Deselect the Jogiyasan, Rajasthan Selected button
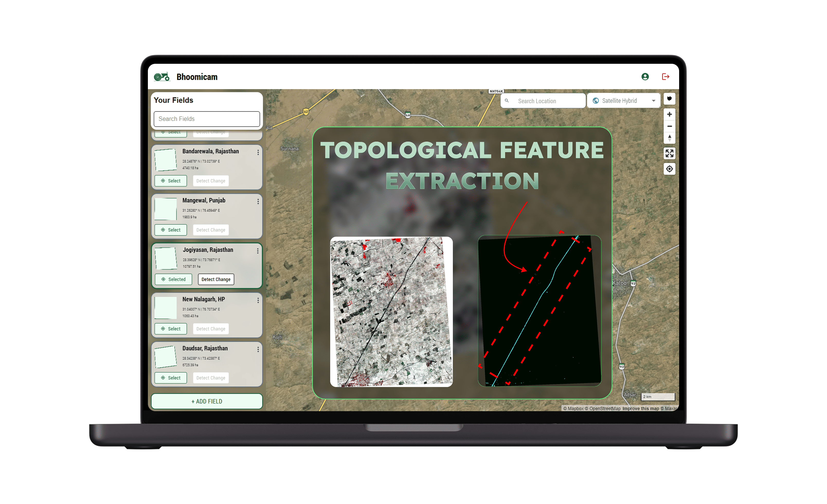The width and height of the screenshot is (827, 504). (x=173, y=279)
